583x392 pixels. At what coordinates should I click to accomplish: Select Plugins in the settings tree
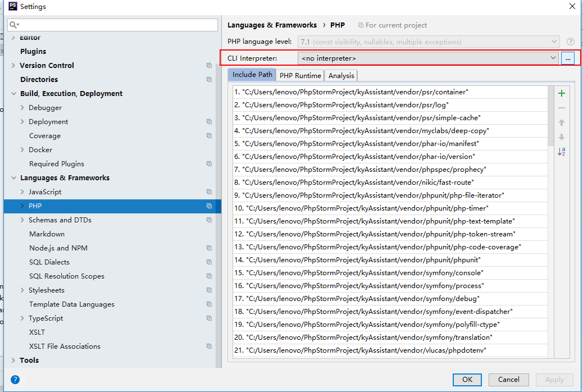[33, 51]
